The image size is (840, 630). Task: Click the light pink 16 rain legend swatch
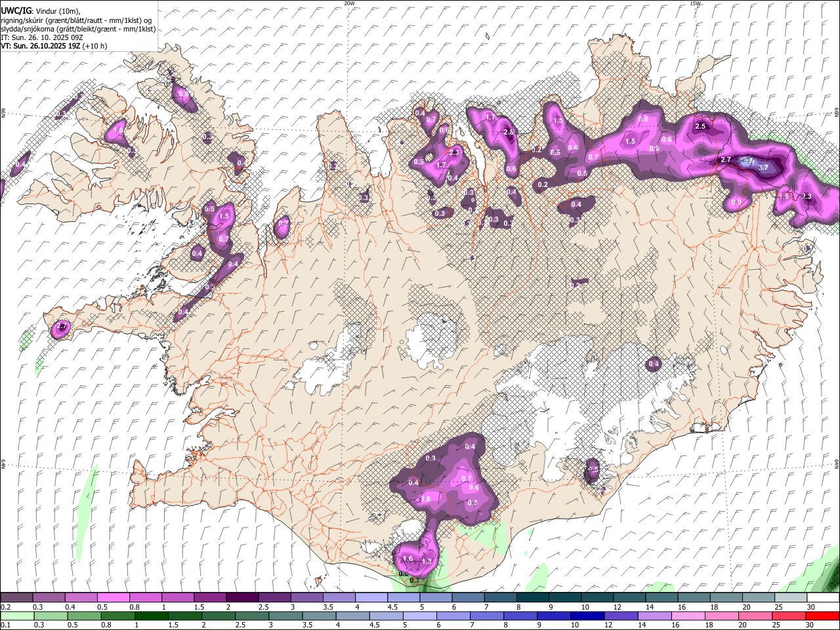688,616
